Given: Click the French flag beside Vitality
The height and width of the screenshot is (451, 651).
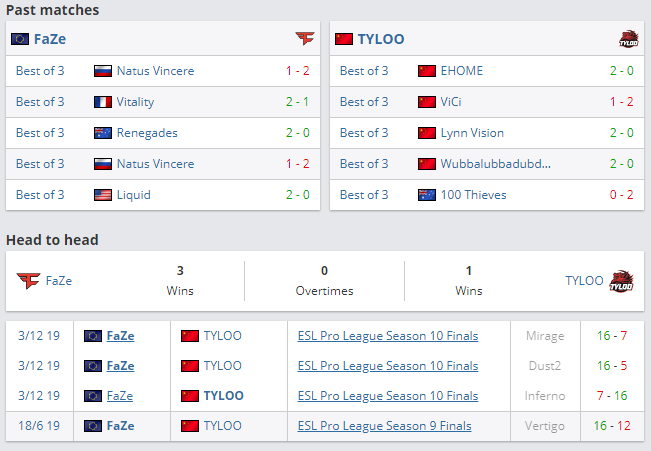Looking at the screenshot, I should pos(103,102).
